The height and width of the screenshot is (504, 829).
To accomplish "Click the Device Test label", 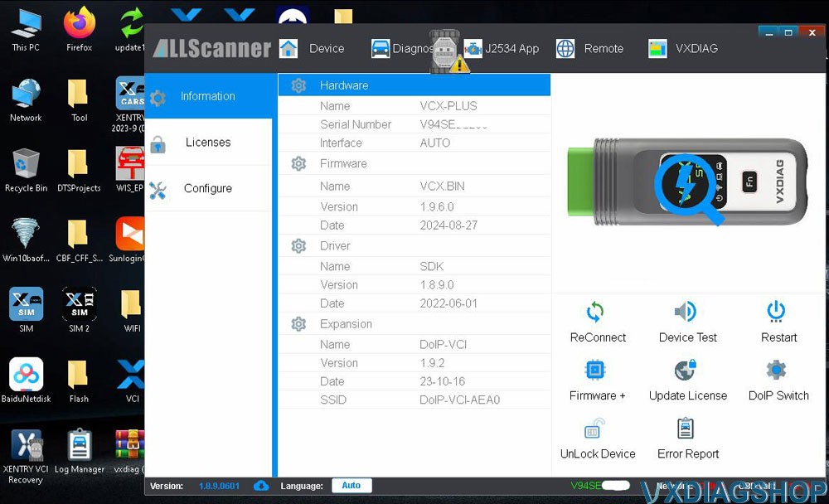I will (688, 337).
